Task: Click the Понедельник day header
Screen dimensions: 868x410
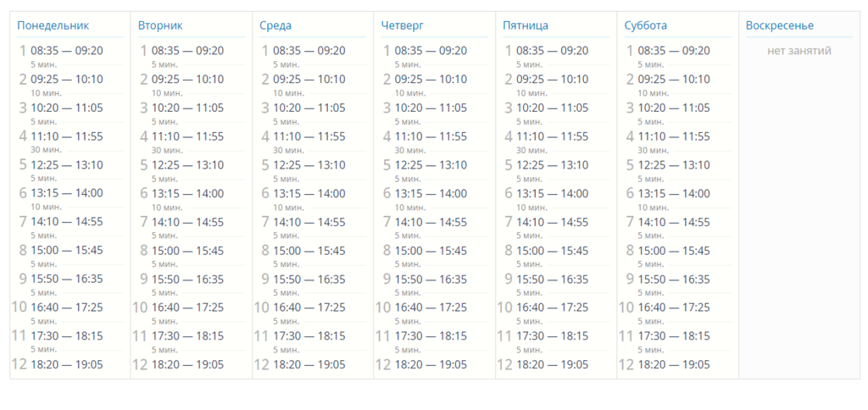Action: (x=53, y=25)
